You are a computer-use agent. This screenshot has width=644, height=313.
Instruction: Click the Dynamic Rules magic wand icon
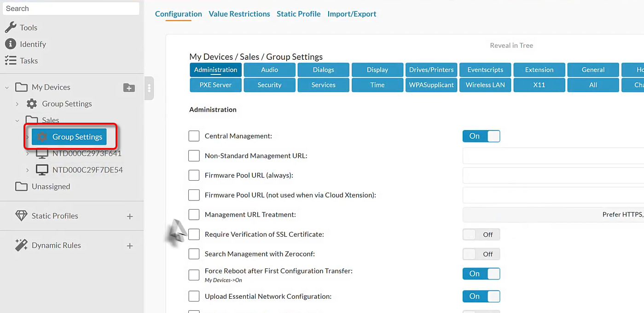point(21,245)
